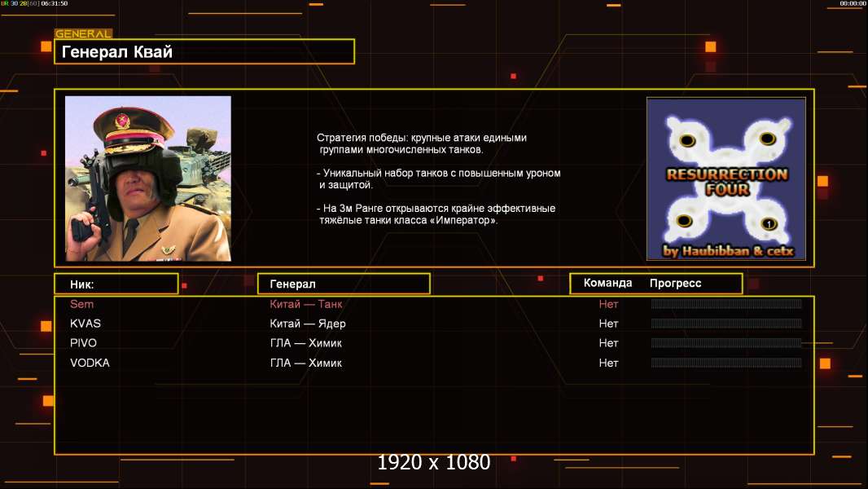Image resolution: width=868 pixels, height=489 pixels.
Task: Click Sem's team value 'Нет'
Action: coord(608,304)
